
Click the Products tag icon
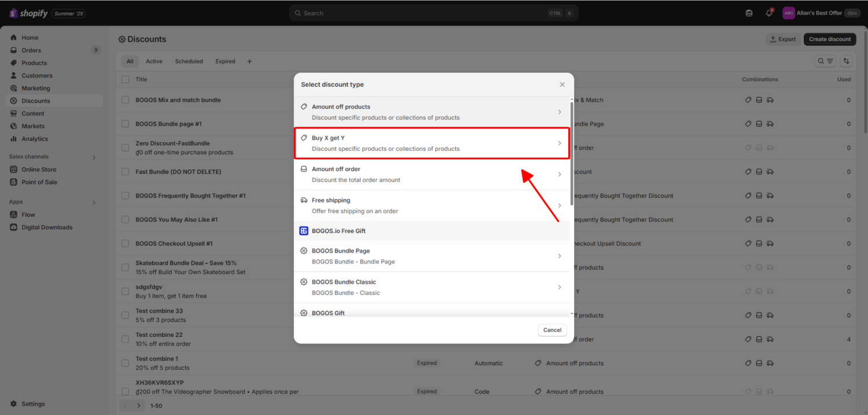pos(14,63)
